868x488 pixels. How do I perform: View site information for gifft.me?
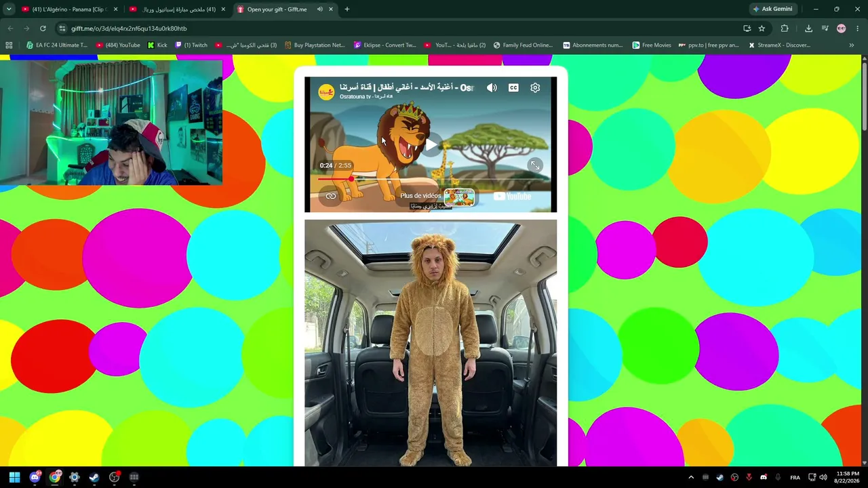pyautogui.click(x=62, y=28)
